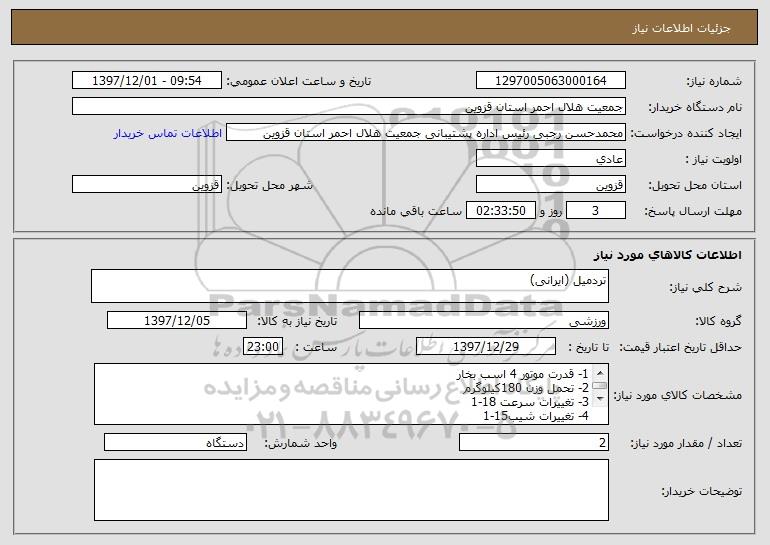The width and height of the screenshot is (770, 545).
Task: Click the general need description textarea
Action: (350, 286)
